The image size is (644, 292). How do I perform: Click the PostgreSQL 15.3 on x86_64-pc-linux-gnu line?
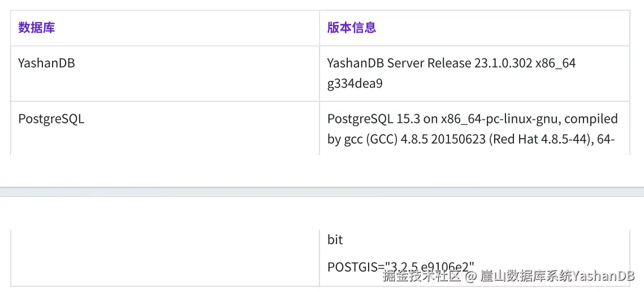tap(472, 119)
